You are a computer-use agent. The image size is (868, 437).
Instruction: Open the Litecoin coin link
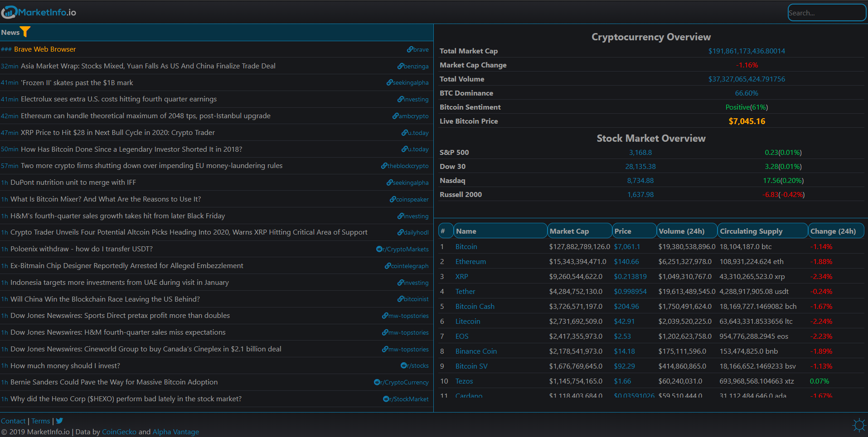[468, 322]
